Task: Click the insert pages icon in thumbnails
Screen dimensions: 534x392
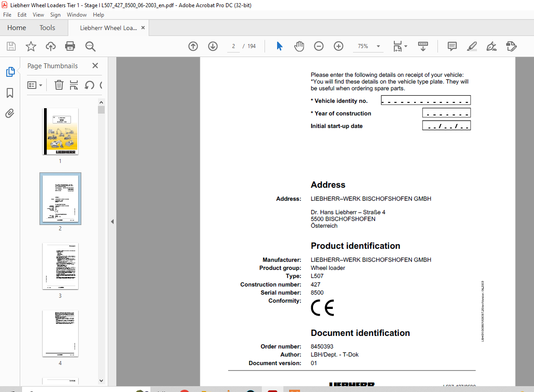Action: pyautogui.click(x=74, y=85)
